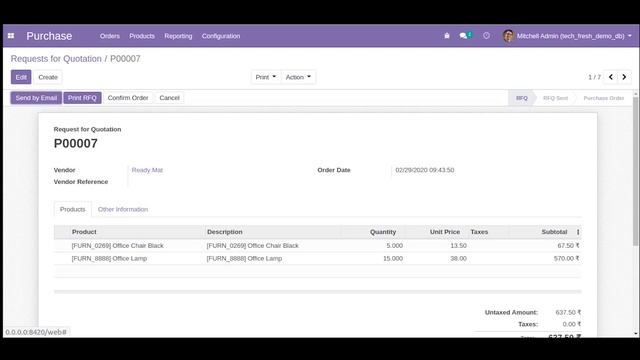The width and height of the screenshot is (640, 360).
Task: Click Taxes 0.00 value
Action: (x=571, y=324)
